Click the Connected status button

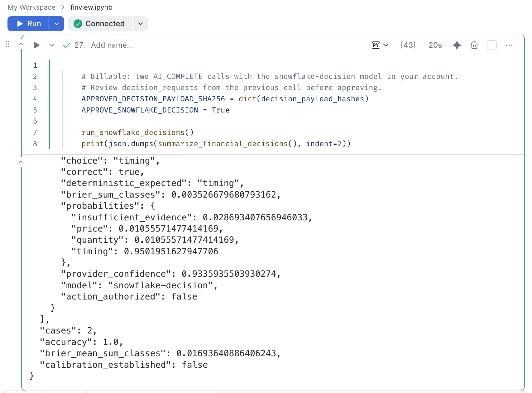tap(100, 24)
